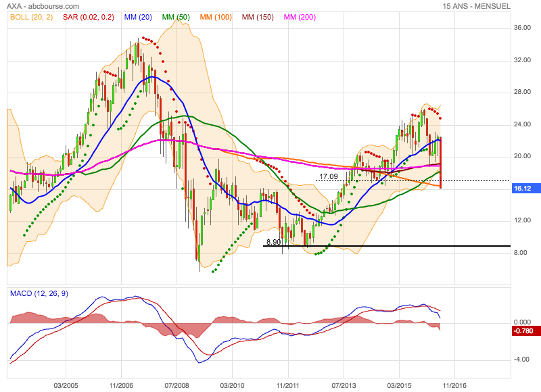Select the MM (100) moving average label
Screen dimensions: 541x392
[x=216, y=18]
